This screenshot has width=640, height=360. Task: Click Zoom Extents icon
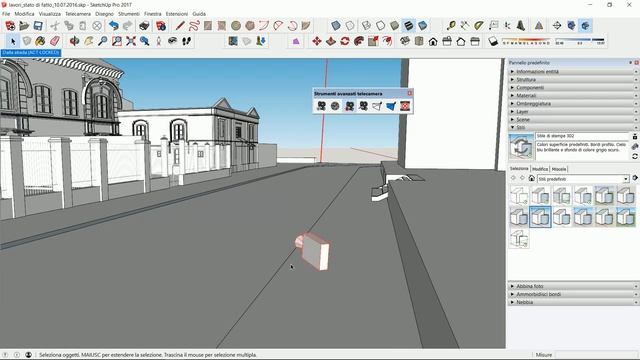(131, 41)
